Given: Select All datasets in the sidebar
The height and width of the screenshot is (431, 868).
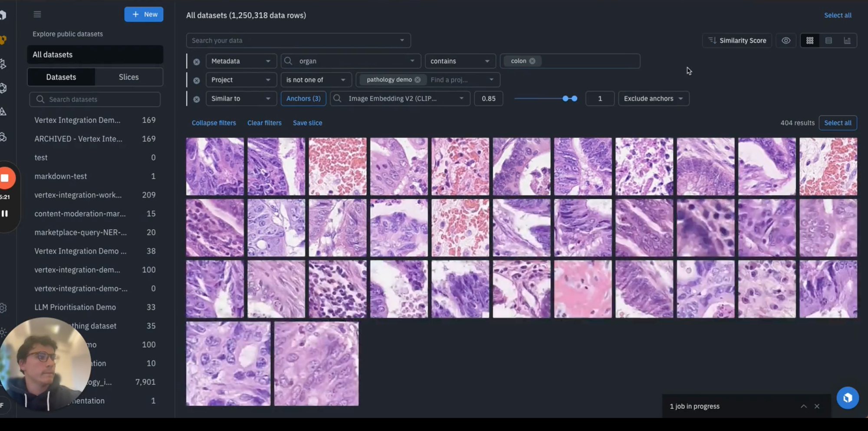Looking at the screenshot, I should tap(95, 55).
